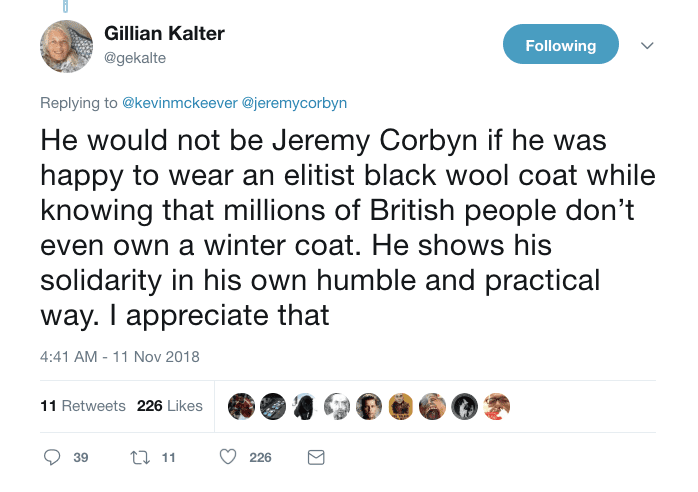
Task: Click the retweet arrows icon
Action: click(140, 457)
